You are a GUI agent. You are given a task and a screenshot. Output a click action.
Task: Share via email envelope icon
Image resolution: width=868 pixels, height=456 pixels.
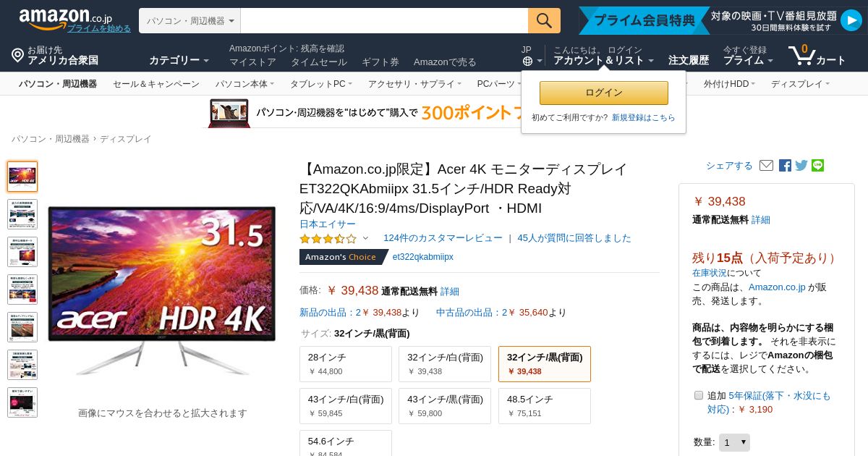[x=766, y=166]
